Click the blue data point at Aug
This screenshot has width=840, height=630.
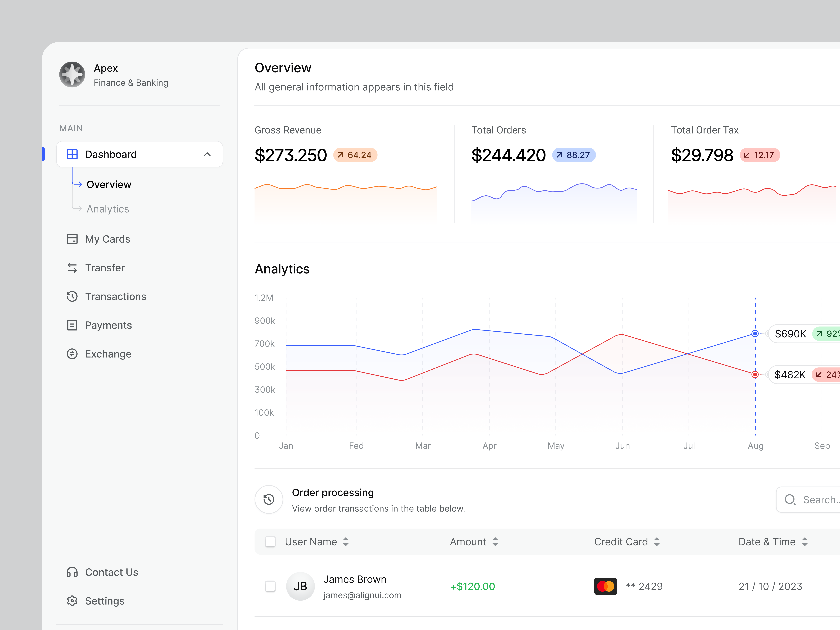[x=755, y=333]
